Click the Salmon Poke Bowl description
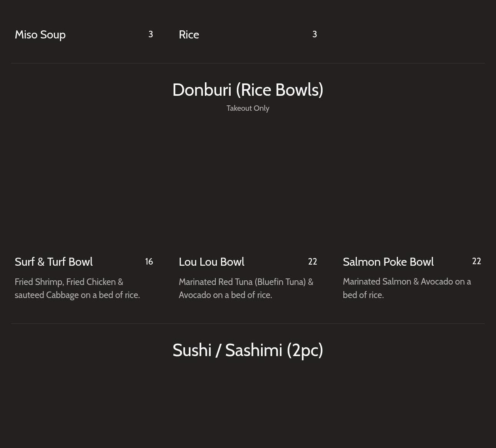The image size is (496, 448). [406, 288]
